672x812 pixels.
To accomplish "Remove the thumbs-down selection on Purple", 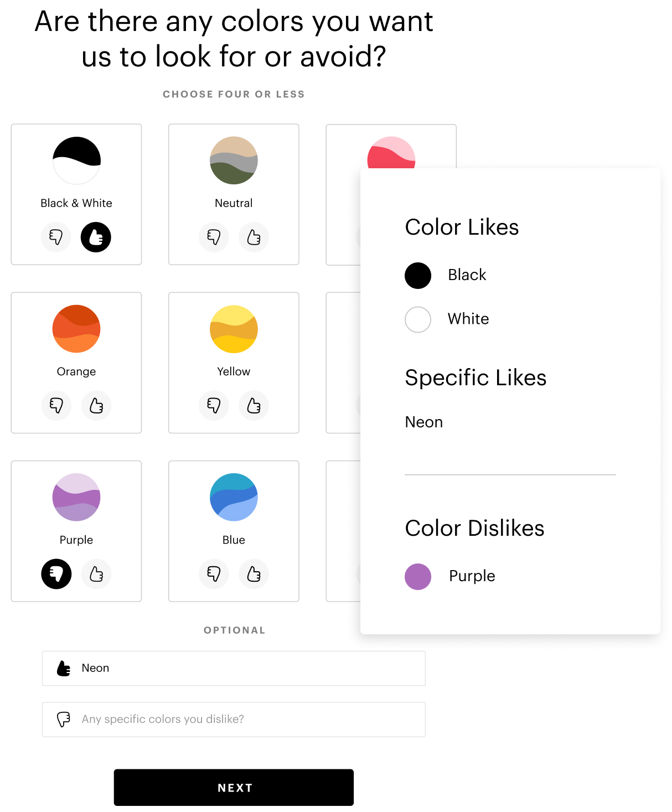I will 56,574.
